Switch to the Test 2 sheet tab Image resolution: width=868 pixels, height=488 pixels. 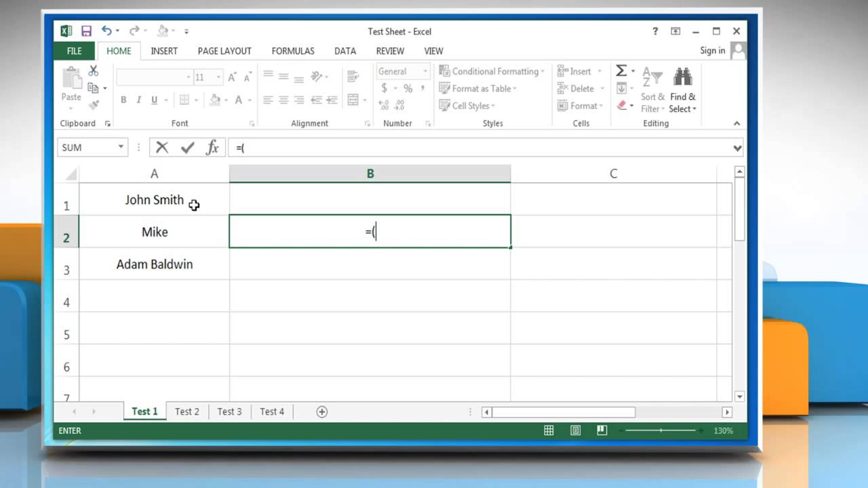pos(187,411)
